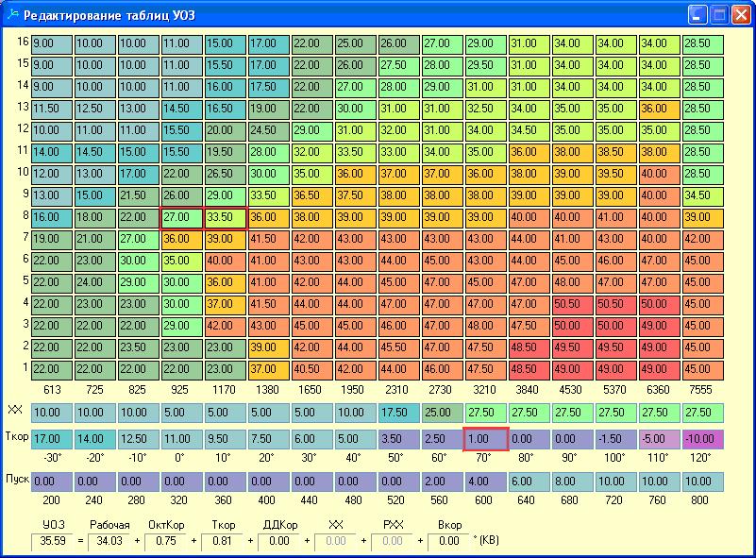Click the Рабочая field showing 34.03
Screen dimensions: 756x558
tap(109, 541)
